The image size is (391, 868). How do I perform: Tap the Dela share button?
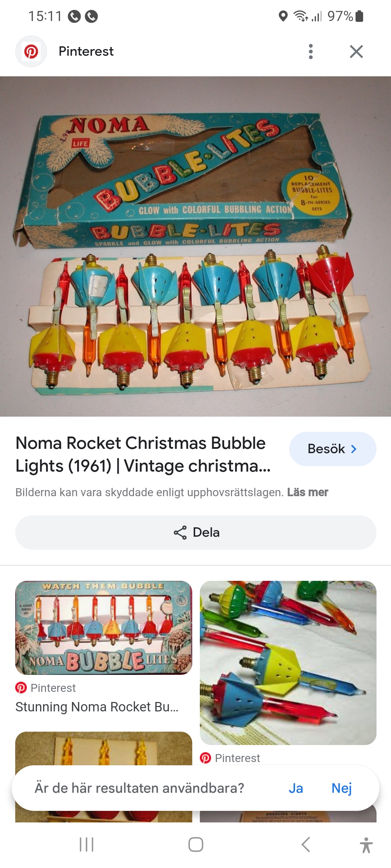195,532
